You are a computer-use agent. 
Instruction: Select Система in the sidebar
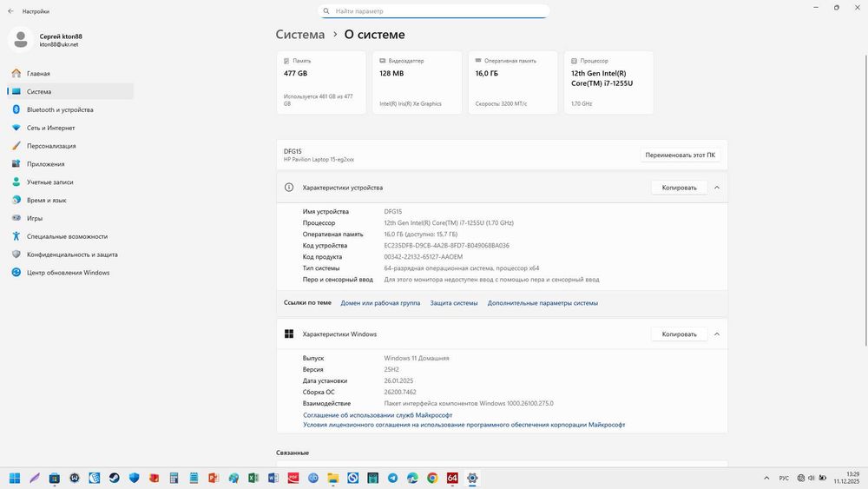(69, 91)
